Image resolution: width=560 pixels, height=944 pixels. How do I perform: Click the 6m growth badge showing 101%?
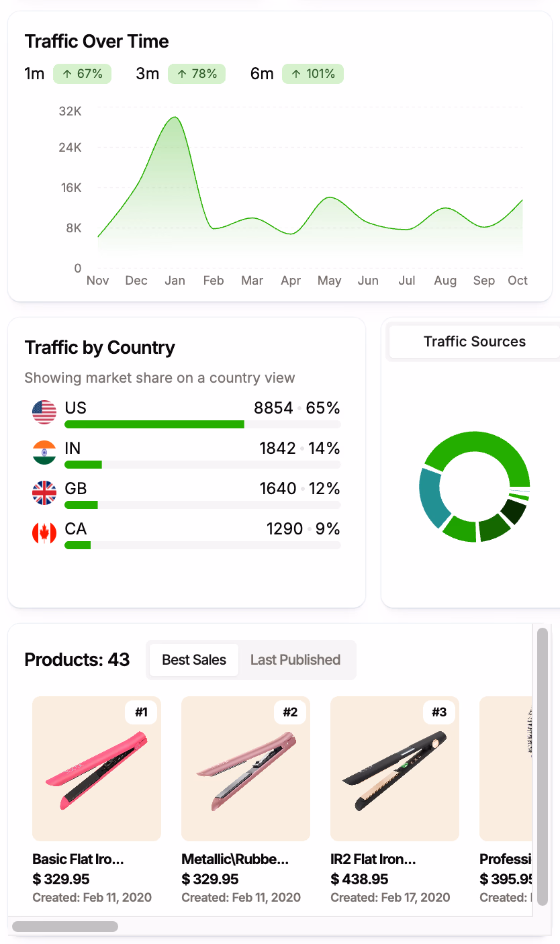tap(312, 74)
